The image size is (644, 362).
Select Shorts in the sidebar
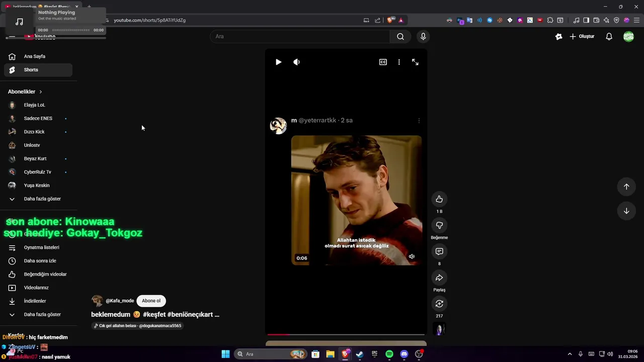pos(38,70)
